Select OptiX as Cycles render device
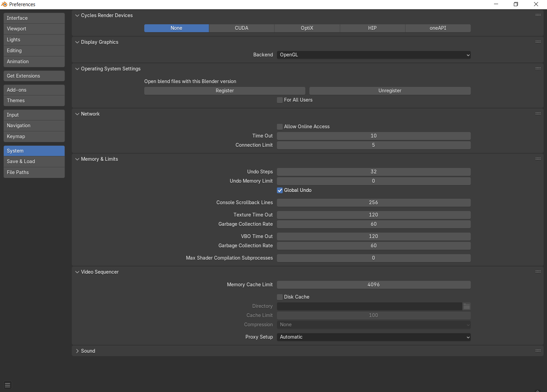The image size is (547, 392). point(307,28)
